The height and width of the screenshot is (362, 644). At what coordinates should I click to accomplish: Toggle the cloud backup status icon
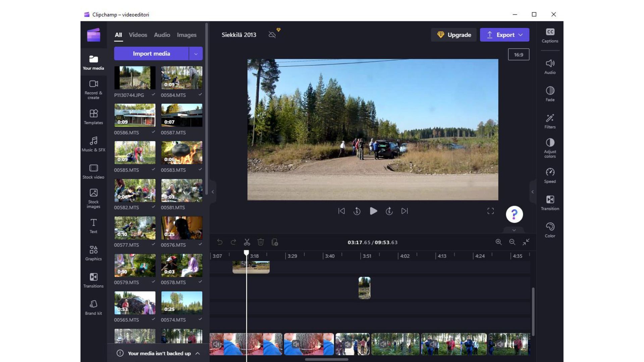272,35
